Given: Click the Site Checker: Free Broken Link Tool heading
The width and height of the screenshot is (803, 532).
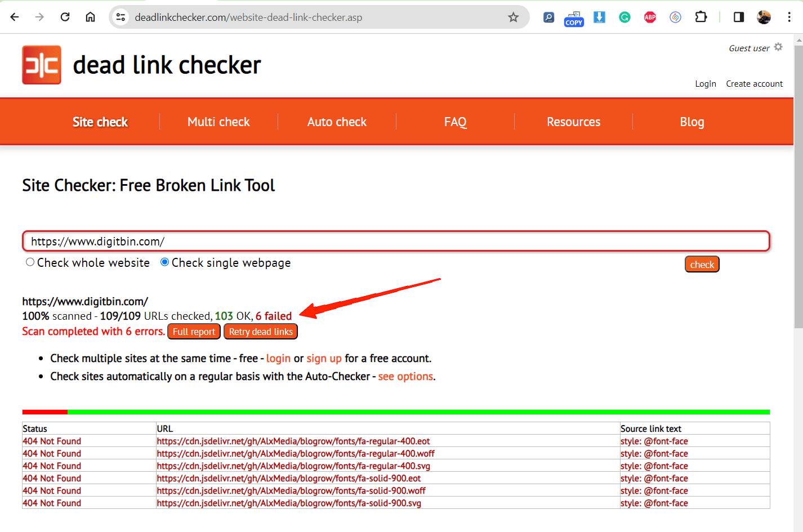Looking at the screenshot, I should tap(149, 186).
